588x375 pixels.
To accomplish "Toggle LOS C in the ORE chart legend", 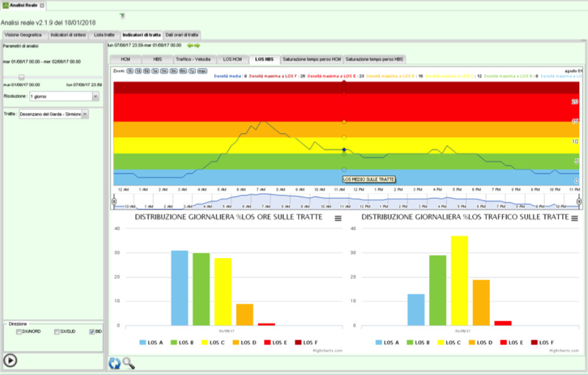I will point(213,343).
